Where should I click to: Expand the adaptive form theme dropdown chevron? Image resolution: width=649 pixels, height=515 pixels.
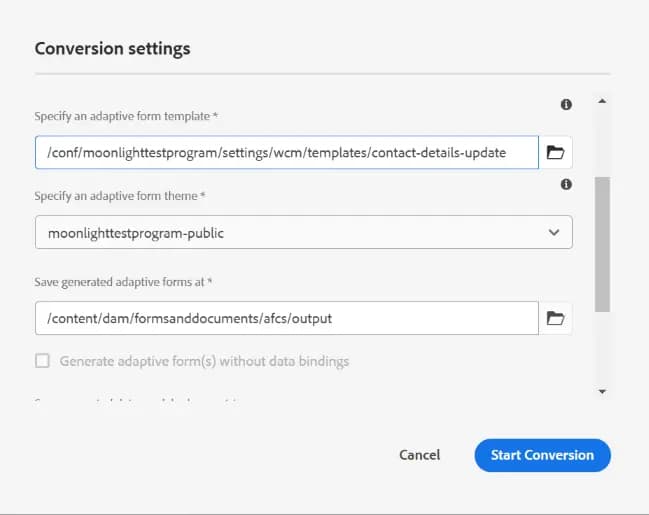555,233
